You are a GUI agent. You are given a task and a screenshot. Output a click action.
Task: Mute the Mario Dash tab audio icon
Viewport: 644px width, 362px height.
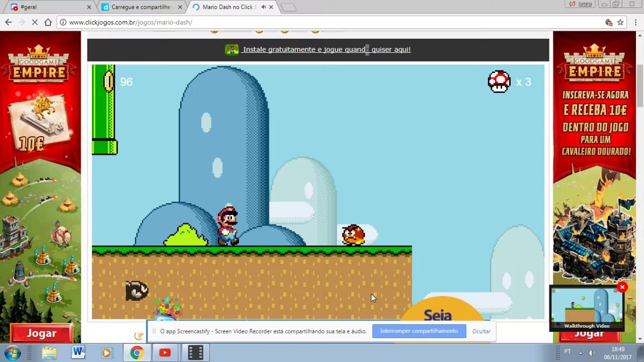click(x=263, y=7)
